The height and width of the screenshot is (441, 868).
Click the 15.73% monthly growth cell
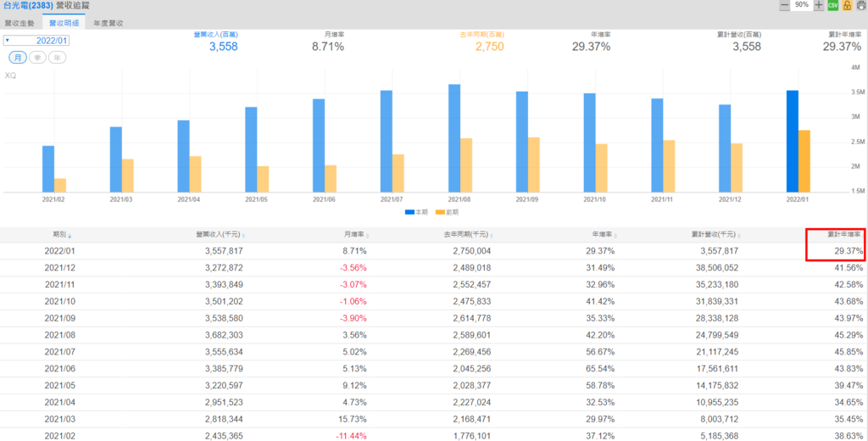click(x=353, y=419)
